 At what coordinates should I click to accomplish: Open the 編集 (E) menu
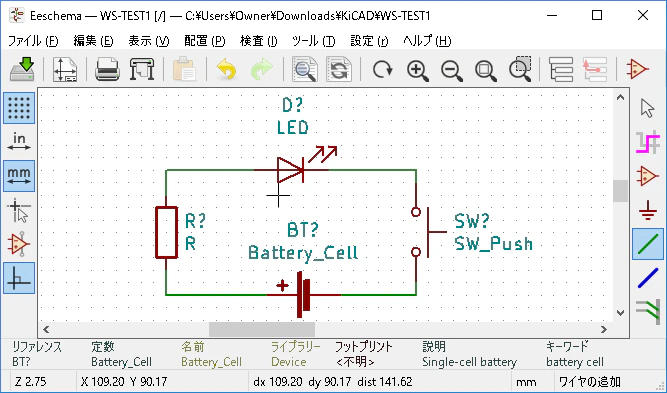pos(93,41)
